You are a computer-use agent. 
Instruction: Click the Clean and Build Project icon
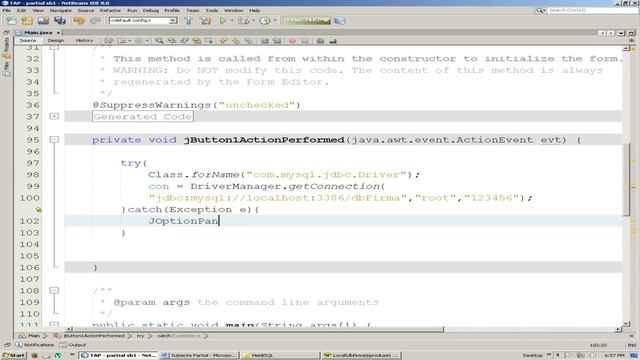click(x=205, y=20)
